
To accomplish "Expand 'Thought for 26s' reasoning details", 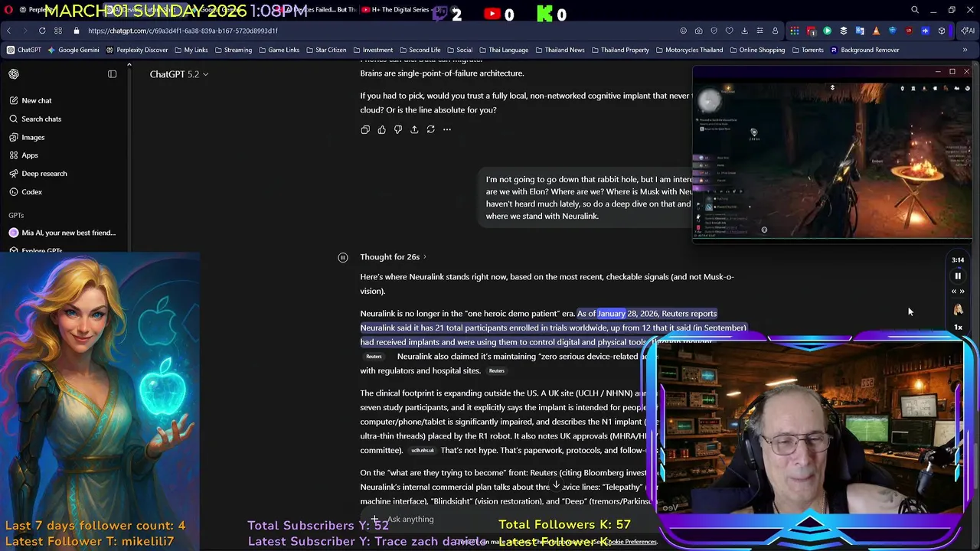I will 394,257.
